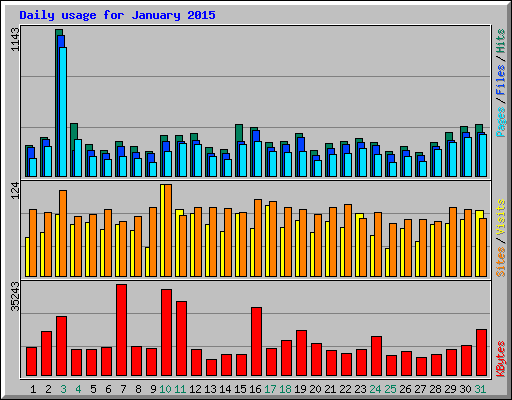Click the red KBytes bar for day 10
Image resolution: width=512 pixels, height=400 pixels.
tap(167, 333)
